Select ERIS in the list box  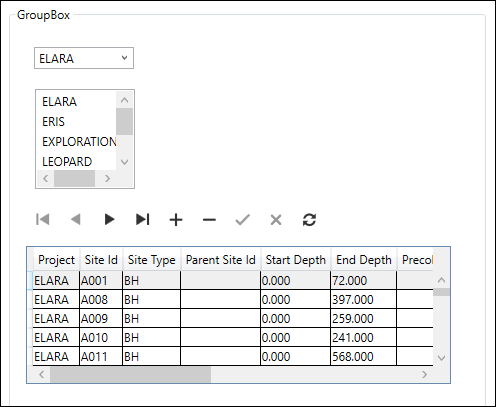[53, 122]
